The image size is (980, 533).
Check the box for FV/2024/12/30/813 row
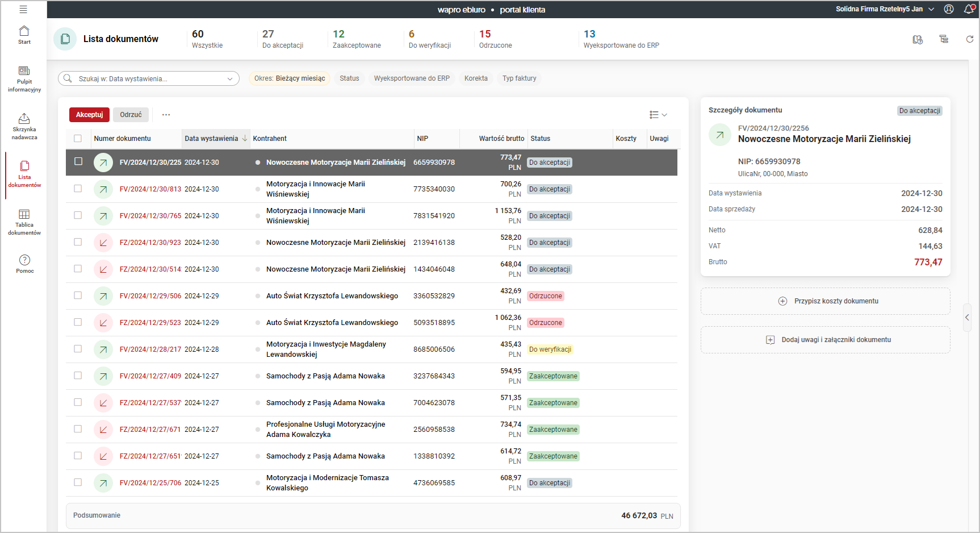coord(78,189)
